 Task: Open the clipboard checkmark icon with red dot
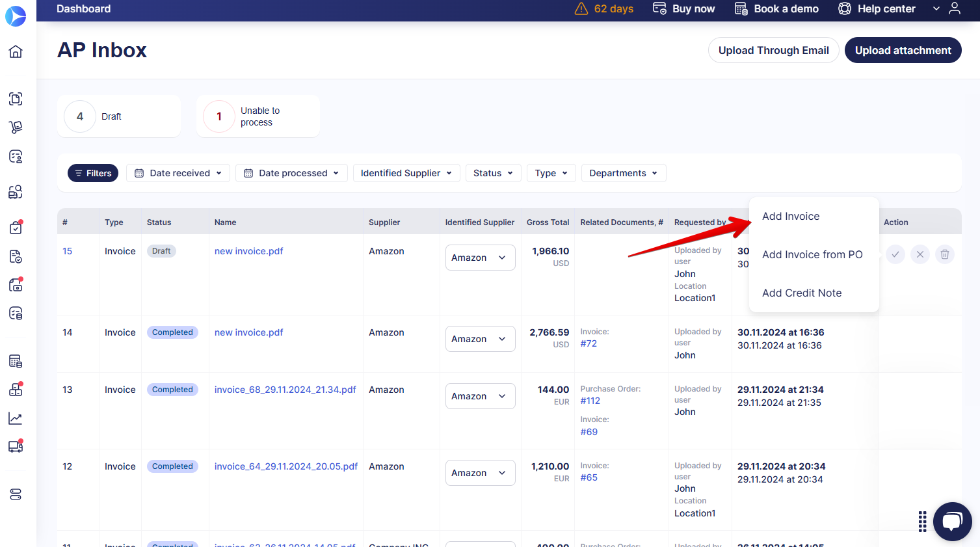[x=16, y=228]
